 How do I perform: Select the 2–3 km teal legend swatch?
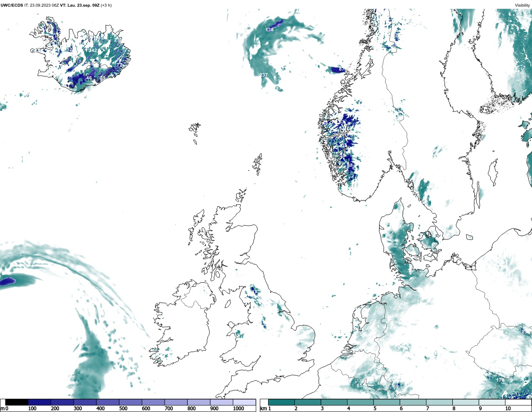[308, 402]
